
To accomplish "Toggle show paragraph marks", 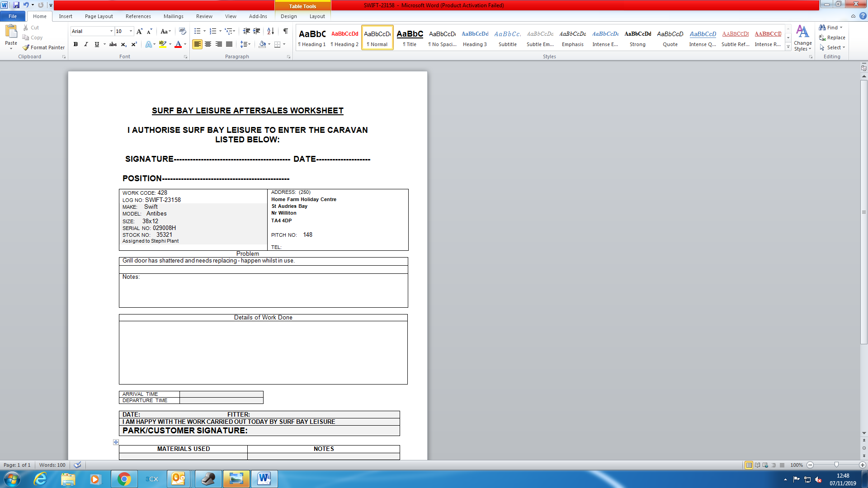I will (x=286, y=31).
